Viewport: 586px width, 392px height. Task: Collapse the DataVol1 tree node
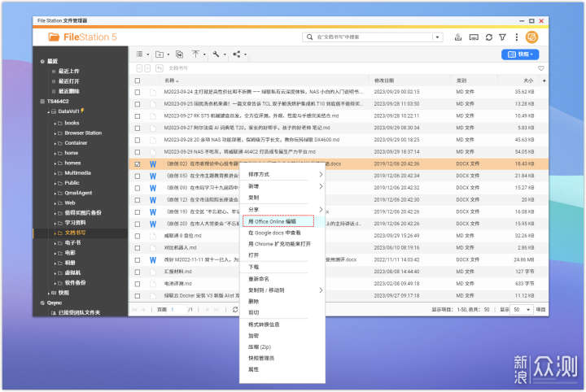click(x=48, y=111)
